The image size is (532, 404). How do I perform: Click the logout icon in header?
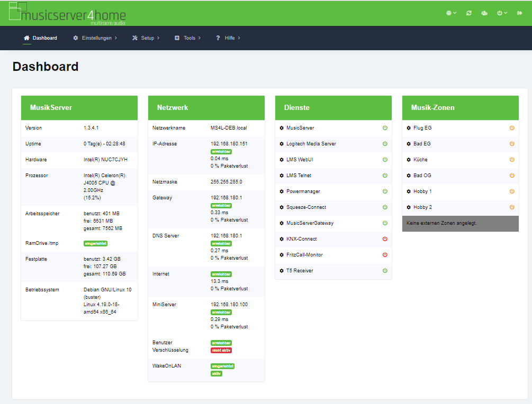coord(519,13)
